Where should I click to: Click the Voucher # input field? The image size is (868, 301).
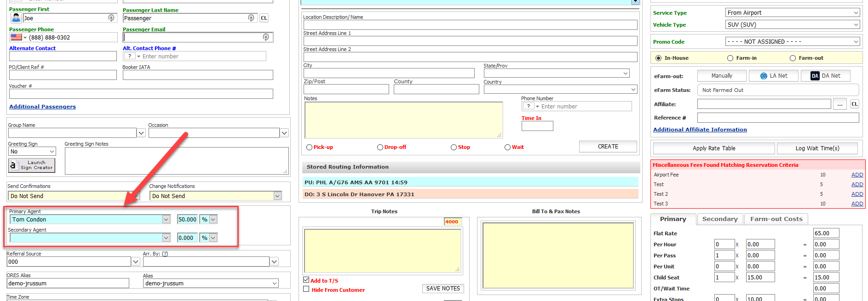141,94
